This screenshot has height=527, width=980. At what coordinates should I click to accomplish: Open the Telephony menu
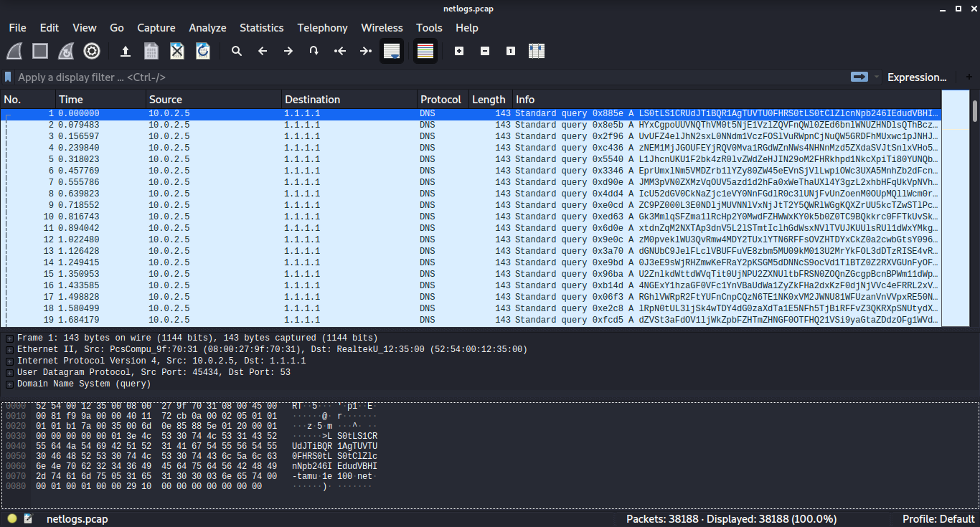[x=322, y=28]
